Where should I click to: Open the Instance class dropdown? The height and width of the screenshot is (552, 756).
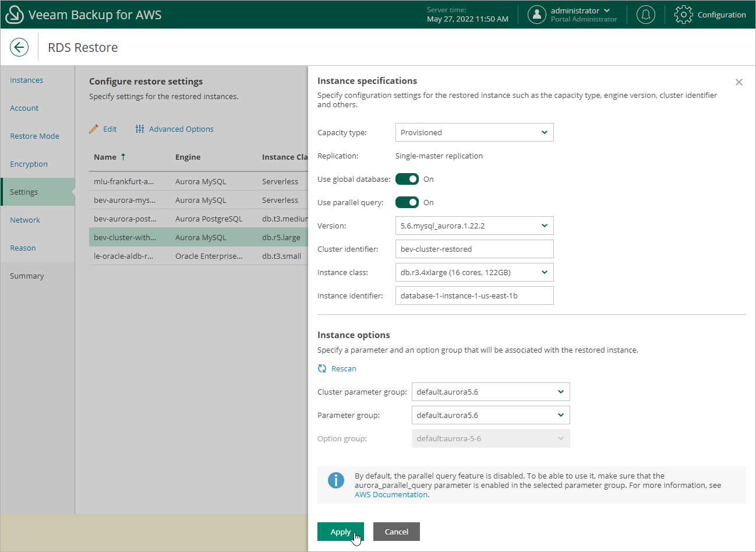point(474,272)
